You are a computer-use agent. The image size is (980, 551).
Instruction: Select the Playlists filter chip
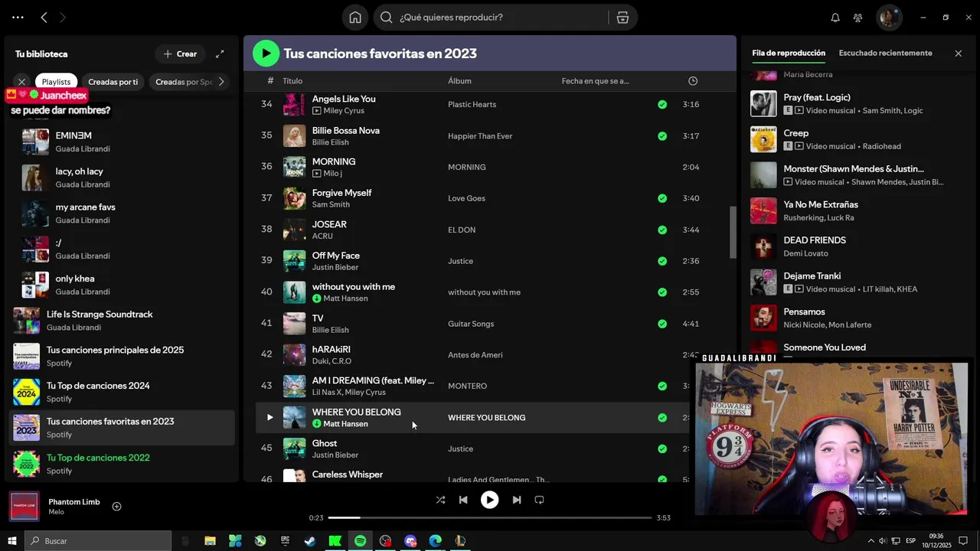[x=56, y=82]
